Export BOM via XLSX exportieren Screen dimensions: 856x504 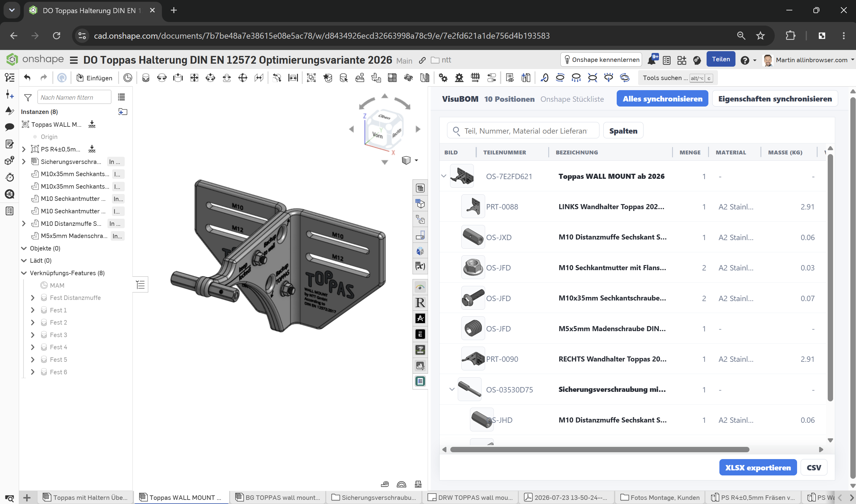(758, 467)
